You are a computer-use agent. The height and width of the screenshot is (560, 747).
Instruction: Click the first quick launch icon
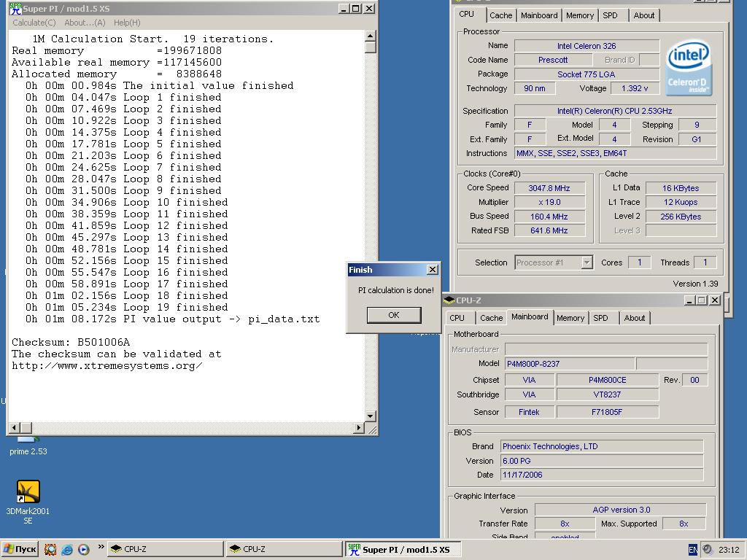(50, 549)
